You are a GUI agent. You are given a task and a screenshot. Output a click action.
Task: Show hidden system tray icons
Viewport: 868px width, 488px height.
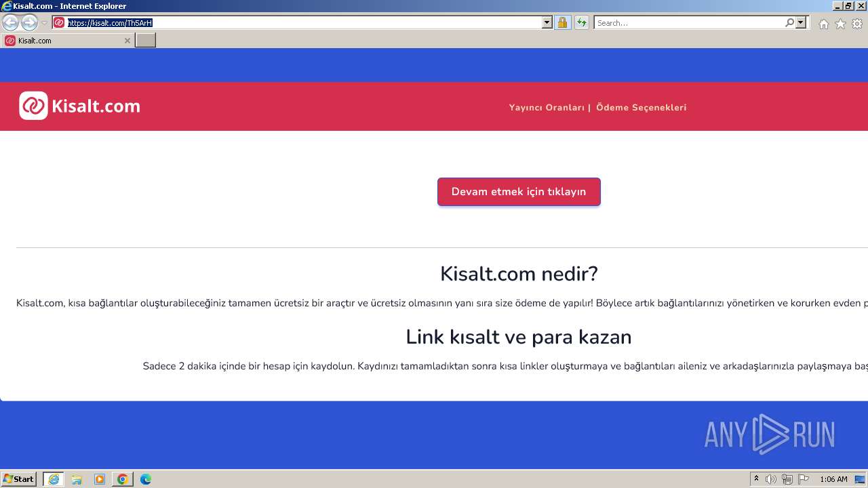757,479
